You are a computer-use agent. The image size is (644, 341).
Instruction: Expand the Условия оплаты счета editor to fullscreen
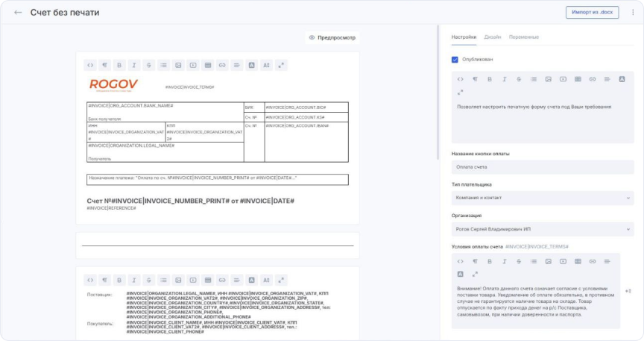coord(476,274)
